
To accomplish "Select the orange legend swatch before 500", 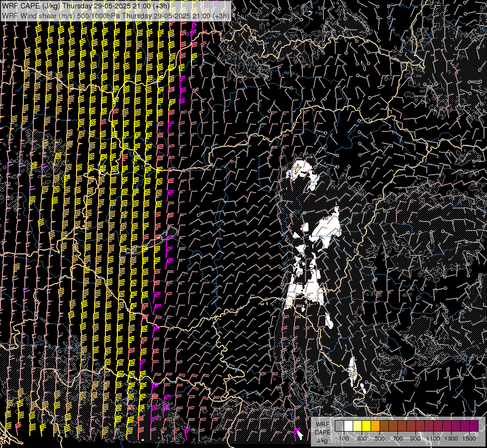I will pos(375,426).
